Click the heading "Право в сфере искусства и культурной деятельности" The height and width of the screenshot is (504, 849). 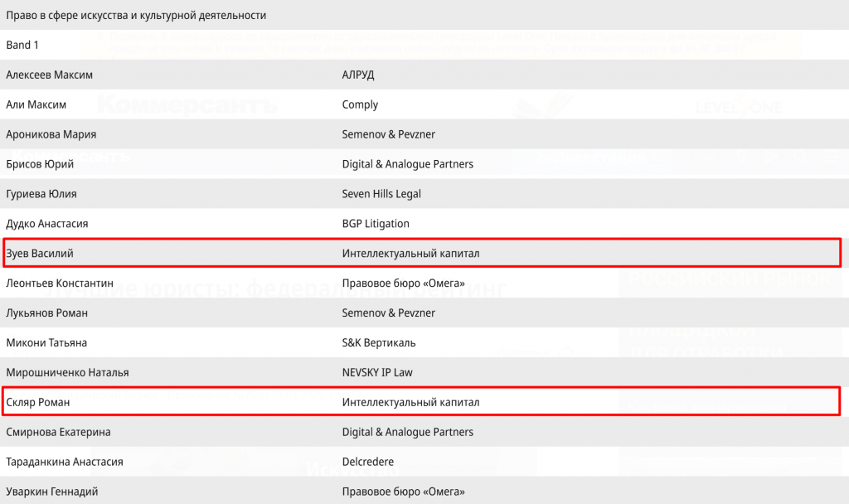[136, 15]
